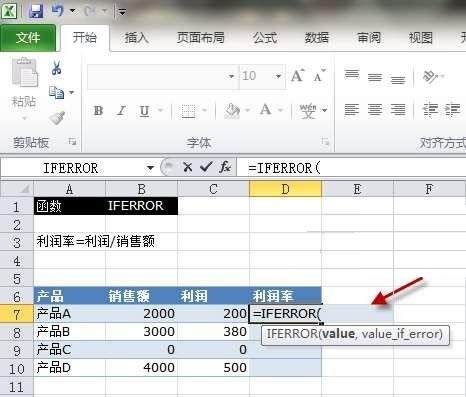
Task: Open the font name dropdown arrow
Action: pyautogui.click(x=231, y=77)
